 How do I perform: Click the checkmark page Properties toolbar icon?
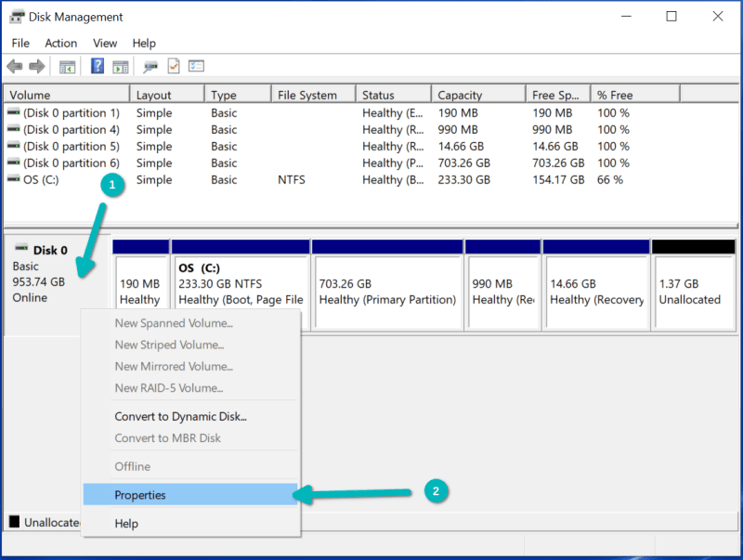[173, 67]
